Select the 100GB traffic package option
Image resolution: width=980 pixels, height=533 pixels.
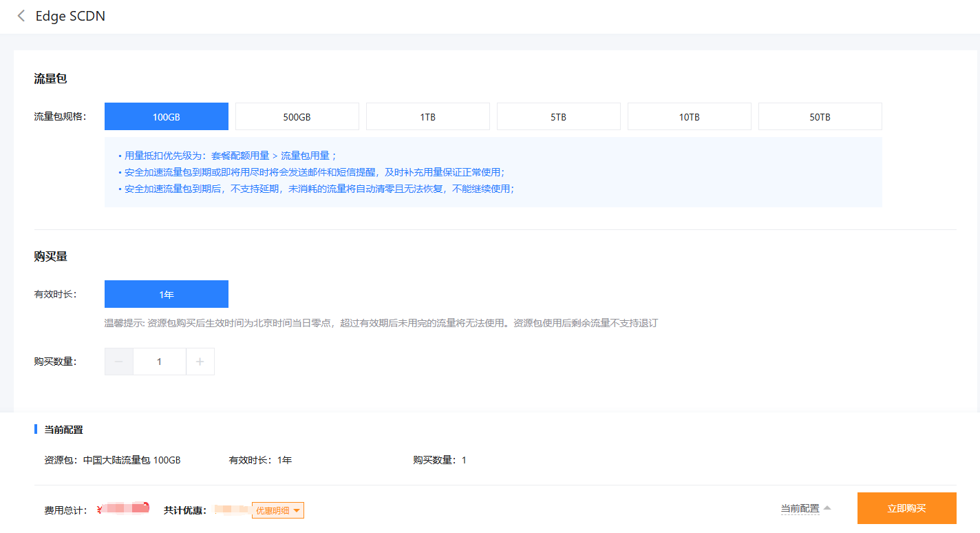tap(166, 117)
